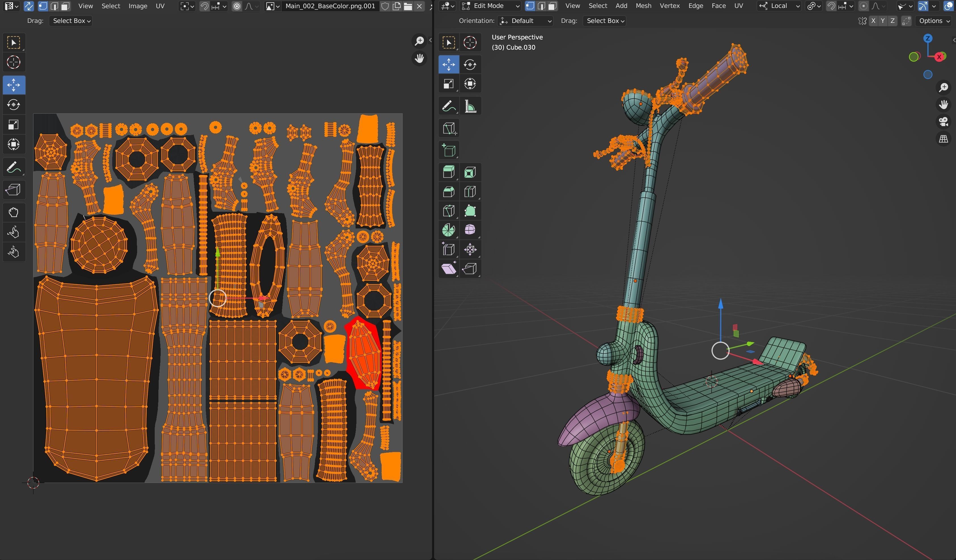Open the Orientation Default dropdown
The height and width of the screenshot is (560, 956).
(x=525, y=21)
